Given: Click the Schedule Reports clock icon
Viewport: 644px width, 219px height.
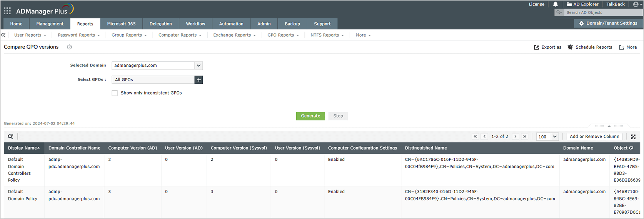Looking at the screenshot, I should tap(570, 47).
